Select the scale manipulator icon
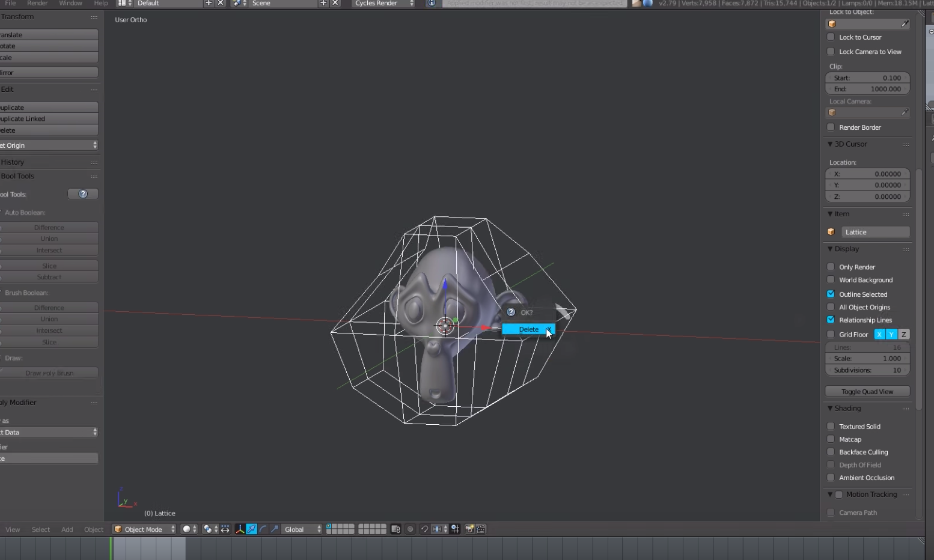This screenshot has width=934, height=560. pos(275,529)
